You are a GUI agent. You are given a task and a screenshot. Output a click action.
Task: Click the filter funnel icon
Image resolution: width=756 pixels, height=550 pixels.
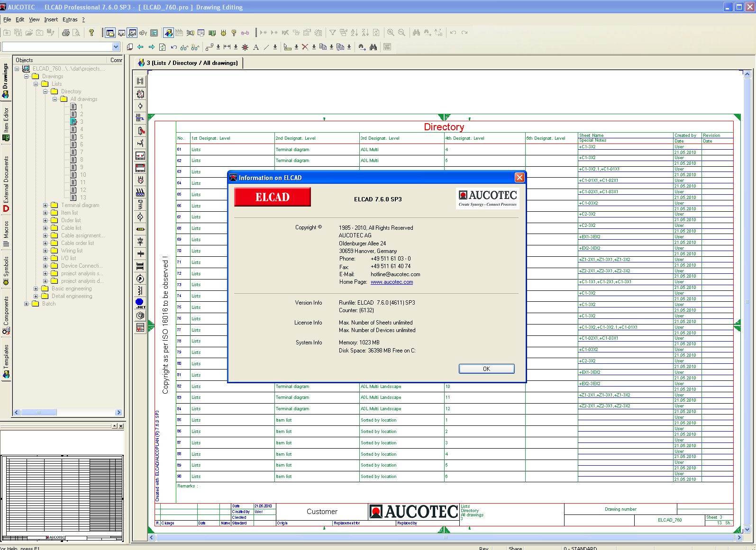tap(333, 33)
